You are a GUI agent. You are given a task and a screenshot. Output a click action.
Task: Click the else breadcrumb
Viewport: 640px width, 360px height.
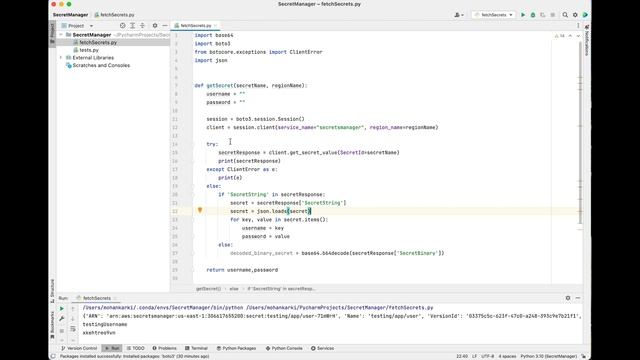(233, 289)
